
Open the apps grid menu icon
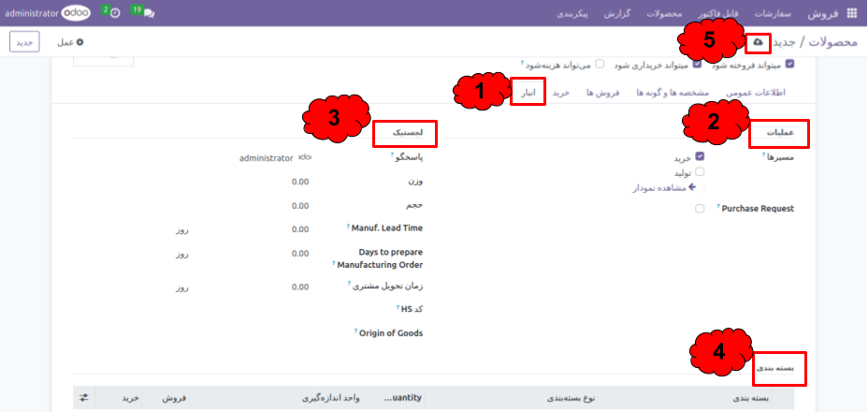click(852, 14)
